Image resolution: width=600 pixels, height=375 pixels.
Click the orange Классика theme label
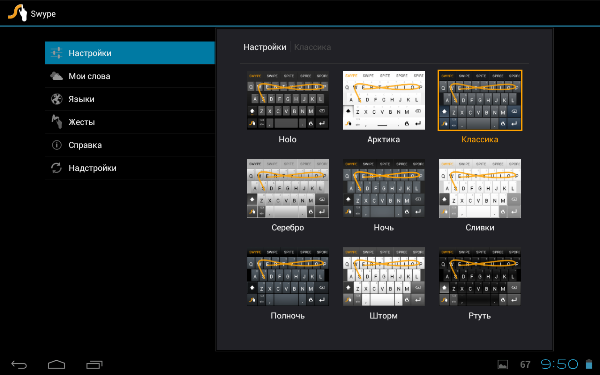[480, 139]
